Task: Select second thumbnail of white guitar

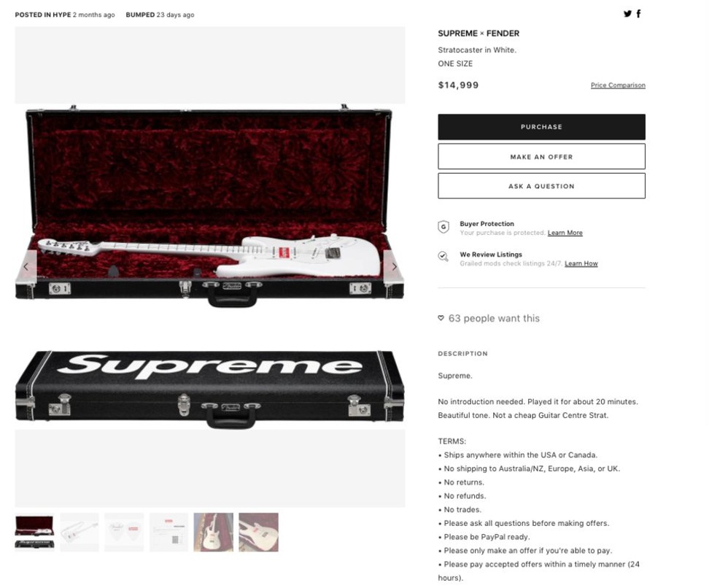Action: 79,532
